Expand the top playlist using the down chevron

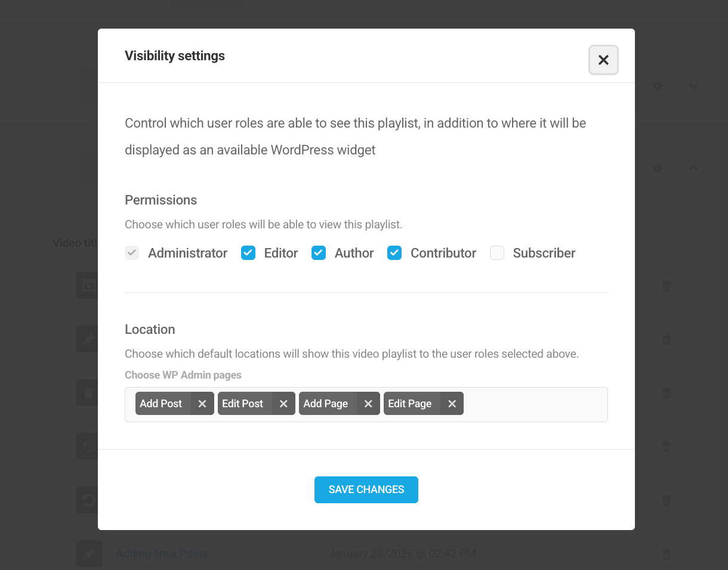(693, 86)
